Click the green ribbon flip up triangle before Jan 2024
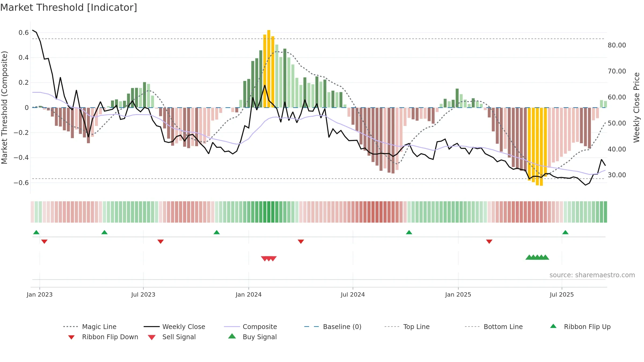Image resolution: width=644 pixels, height=362 pixels. 217,232
